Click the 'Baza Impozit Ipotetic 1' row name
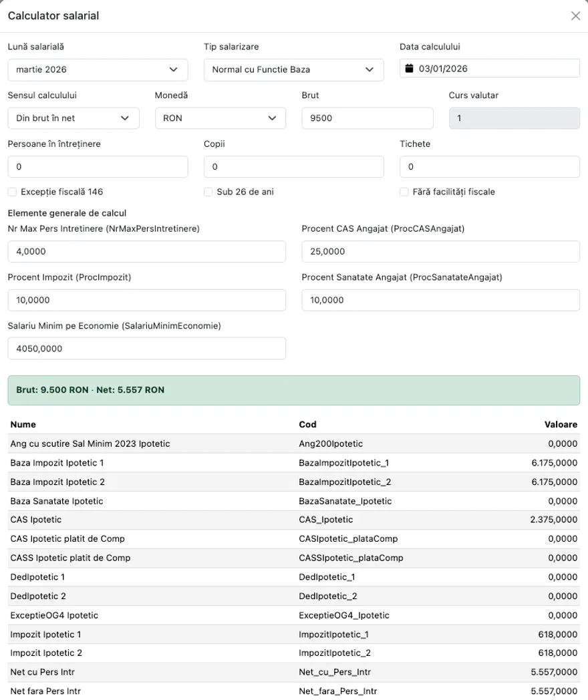Image resolution: width=588 pixels, height=700 pixels. [x=57, y=463]
